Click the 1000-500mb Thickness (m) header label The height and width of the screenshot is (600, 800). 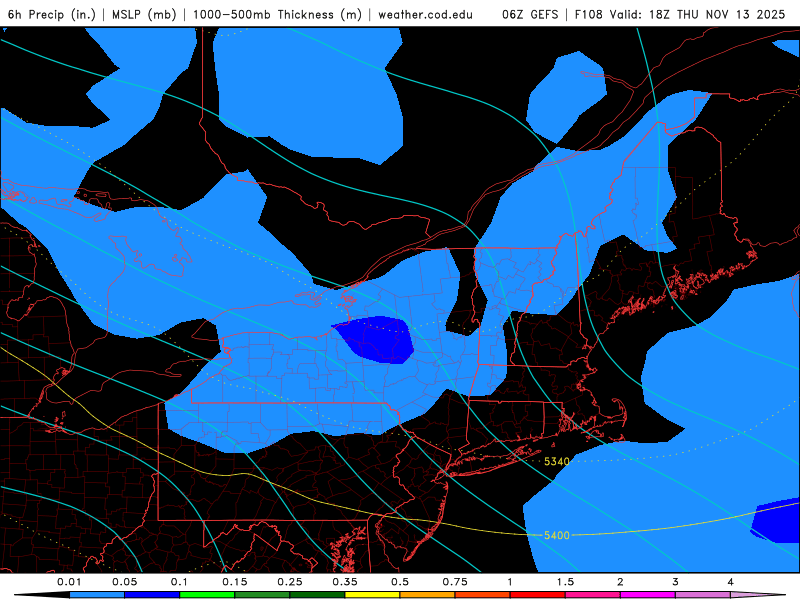tap(277, 14)
